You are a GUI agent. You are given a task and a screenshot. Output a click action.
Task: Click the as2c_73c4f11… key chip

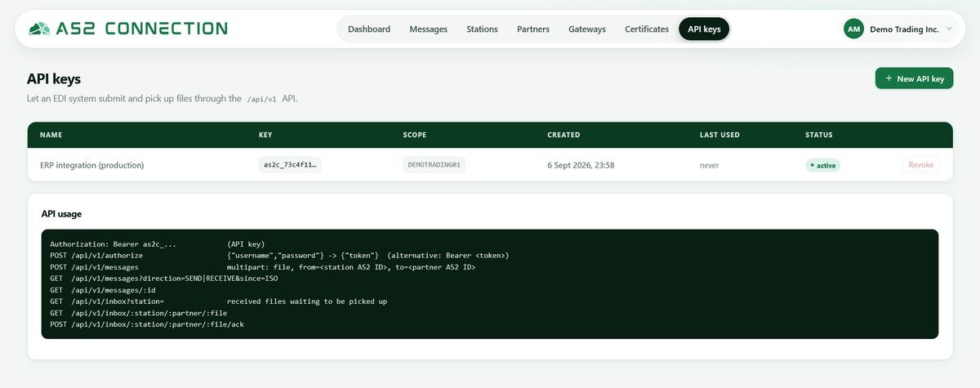tap(290, 165)
